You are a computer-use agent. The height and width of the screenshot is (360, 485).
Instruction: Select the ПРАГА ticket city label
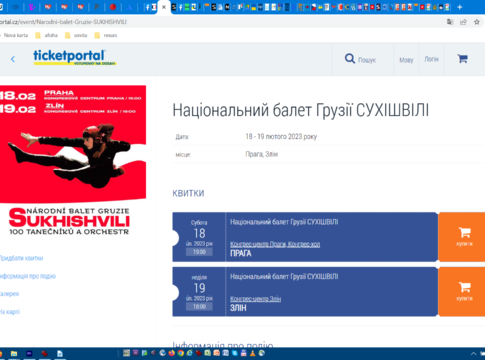click(241, 254)
